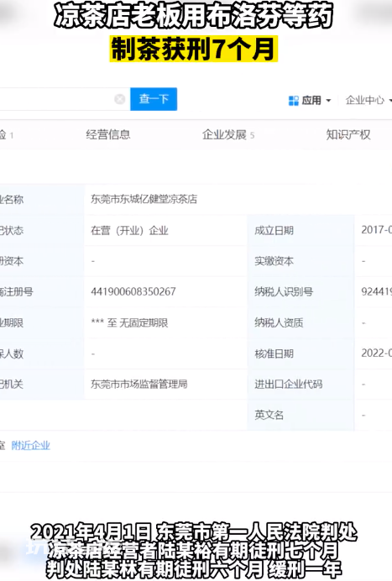Select the established date starting 2017
Image resolution: width=392 pixels, height=581 pixels.
pyautogui.click(x=376, y=230)
